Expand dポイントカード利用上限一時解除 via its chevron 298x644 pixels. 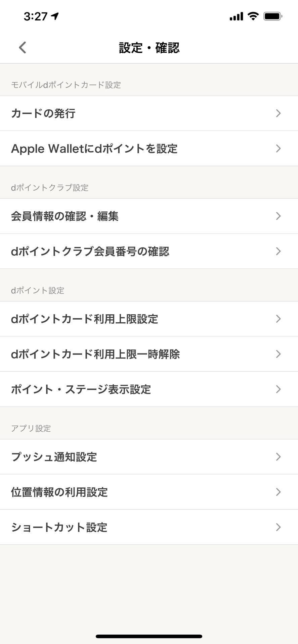(278, 354)
